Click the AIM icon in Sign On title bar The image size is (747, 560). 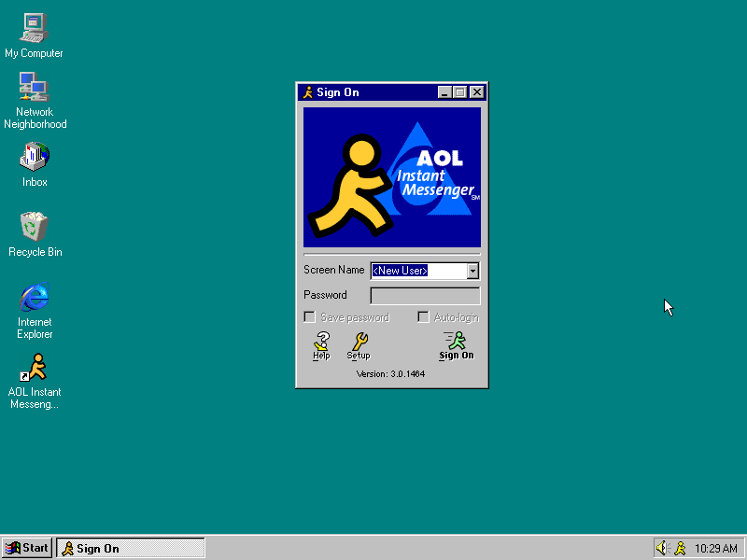pyautogui.click(x=308, y=92)
